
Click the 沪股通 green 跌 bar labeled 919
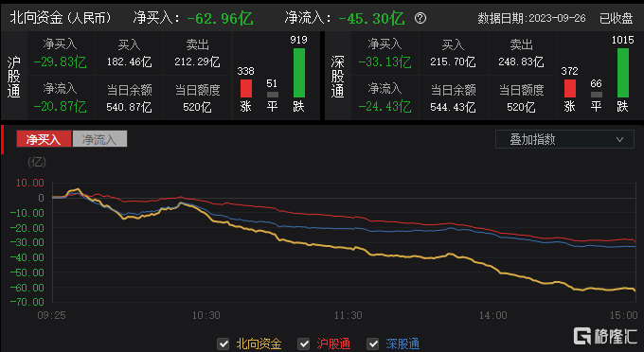point(299,73)
